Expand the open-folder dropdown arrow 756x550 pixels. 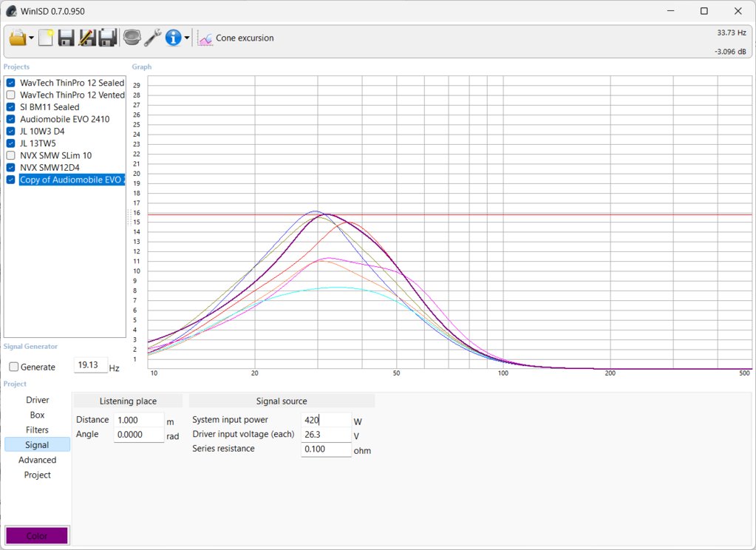pyautogui.click(x=31, y=38)
